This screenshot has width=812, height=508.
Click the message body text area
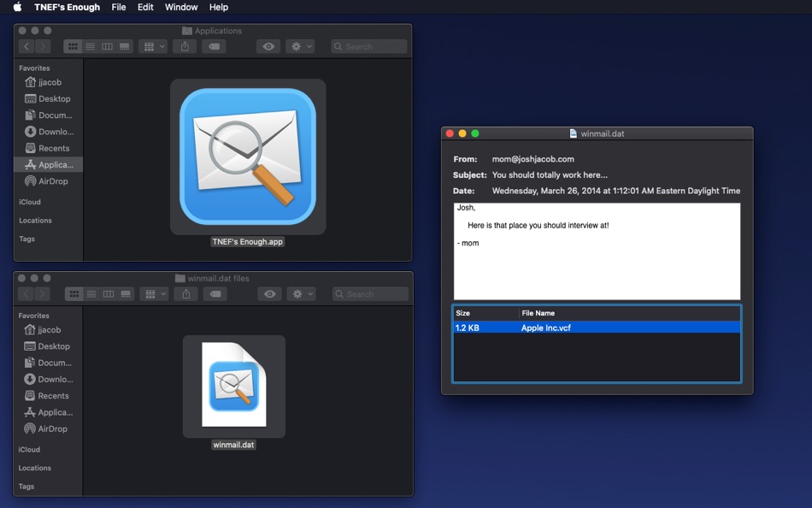click(597, 251)
